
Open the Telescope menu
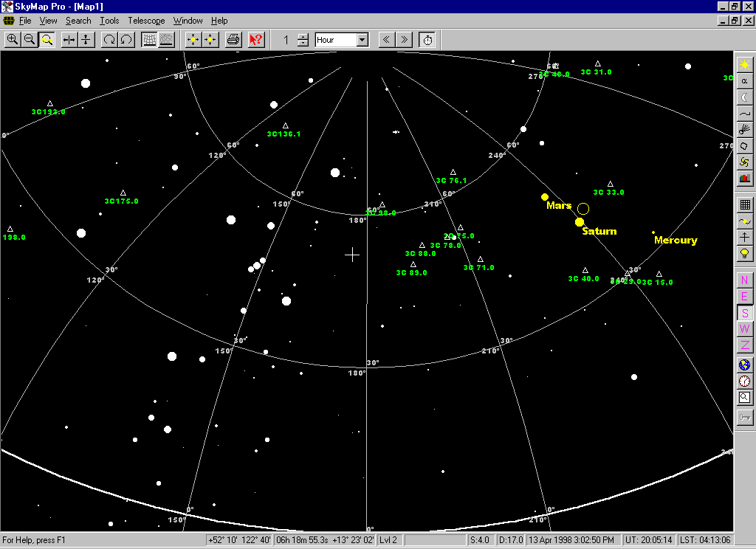(x=146, y=21)
